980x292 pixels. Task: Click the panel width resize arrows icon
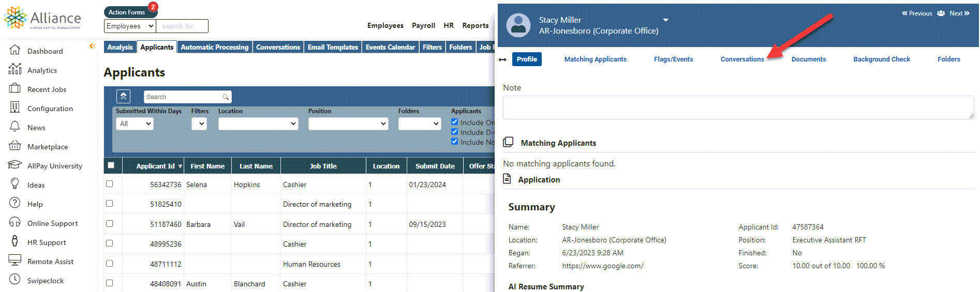point(502,59)
